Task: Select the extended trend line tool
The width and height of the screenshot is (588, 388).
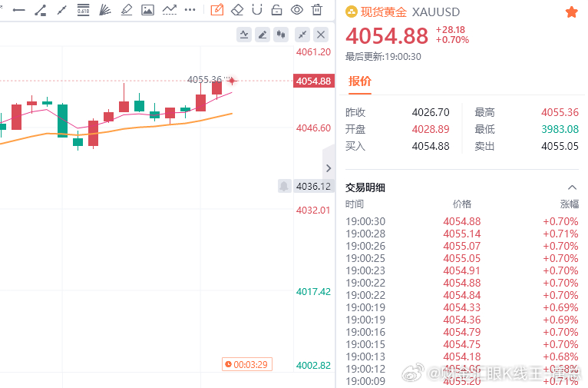Action: pos(62,10)
